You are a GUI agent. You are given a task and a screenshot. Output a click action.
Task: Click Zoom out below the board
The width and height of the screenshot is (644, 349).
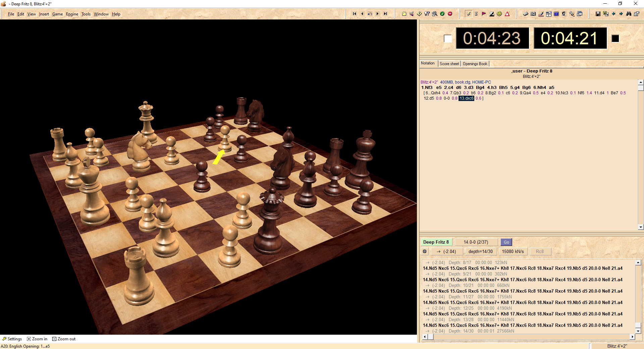[x=64, y=339]
